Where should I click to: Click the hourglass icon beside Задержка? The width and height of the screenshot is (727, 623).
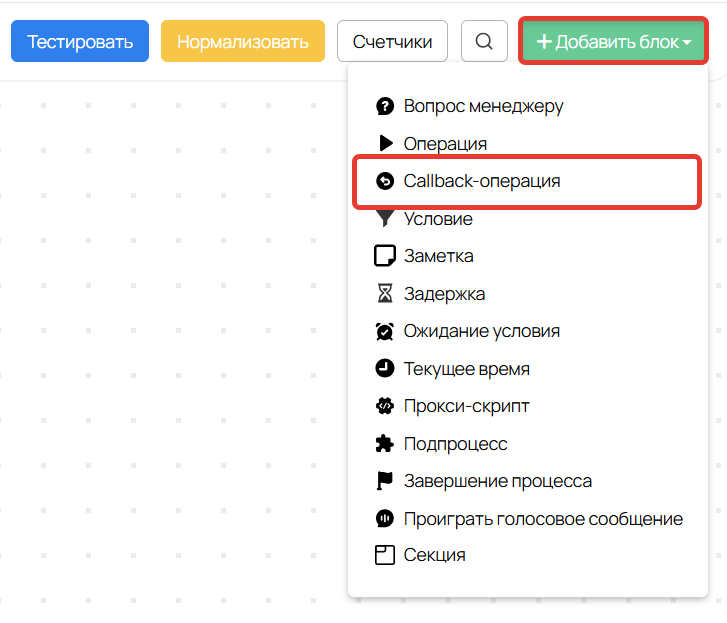pyautogui.click(x=385, y=293)
